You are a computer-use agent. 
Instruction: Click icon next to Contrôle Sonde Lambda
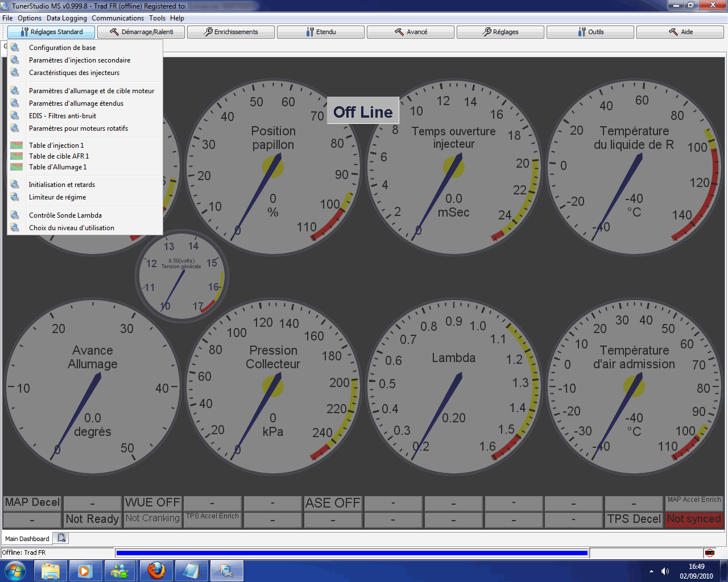coord(15,215)
